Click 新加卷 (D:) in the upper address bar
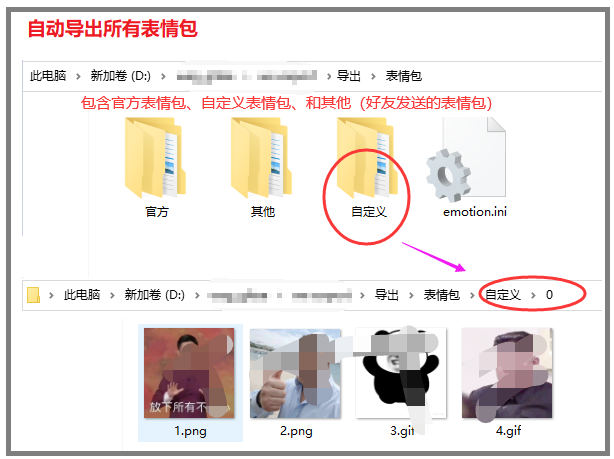Viewport: 614px width, 459px height. tap(121, 76)
